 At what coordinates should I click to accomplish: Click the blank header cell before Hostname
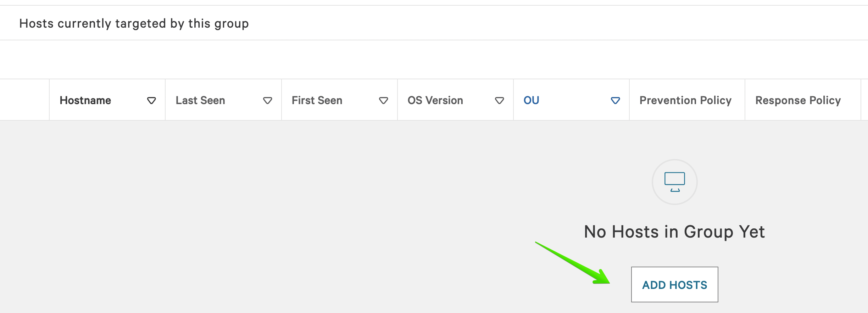(x=24, y=100)
